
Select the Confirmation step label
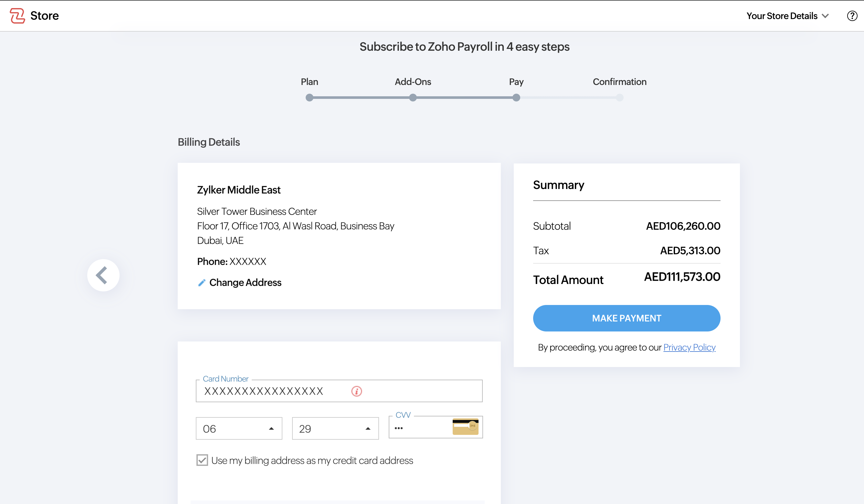click(x=619, y=82)
